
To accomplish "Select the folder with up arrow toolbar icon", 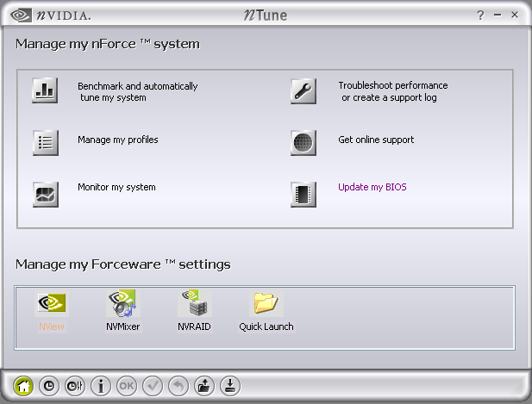I will point(204,386).
